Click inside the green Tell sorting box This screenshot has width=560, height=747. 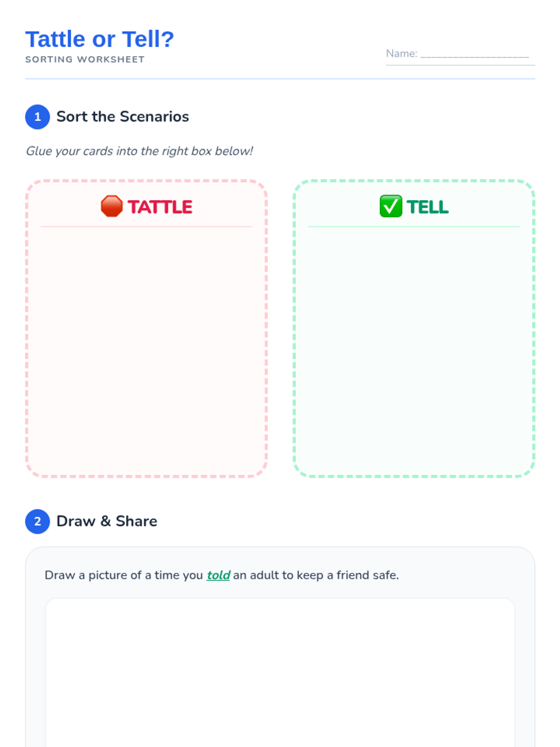click(x=413, y=350)
